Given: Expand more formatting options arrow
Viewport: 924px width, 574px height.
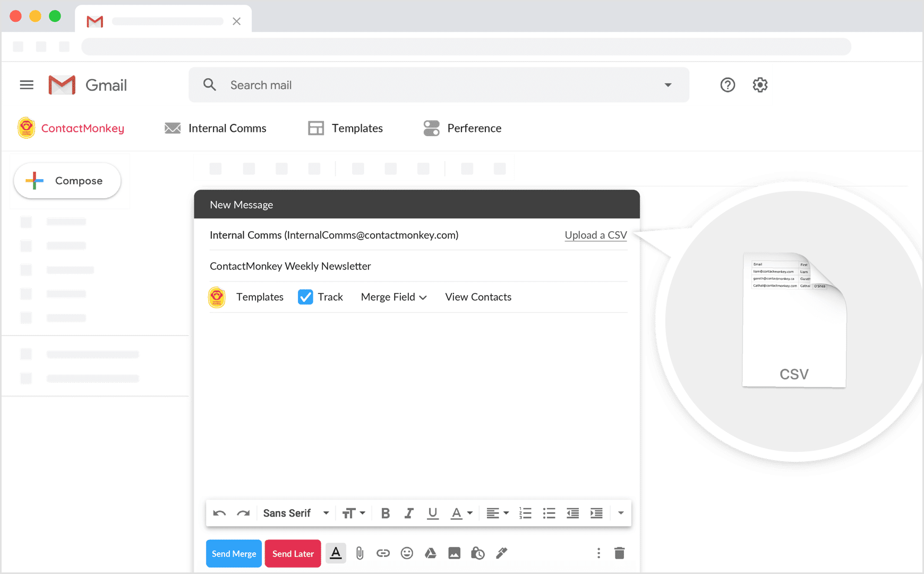Looking at the screenshot, I should (621, 513).
